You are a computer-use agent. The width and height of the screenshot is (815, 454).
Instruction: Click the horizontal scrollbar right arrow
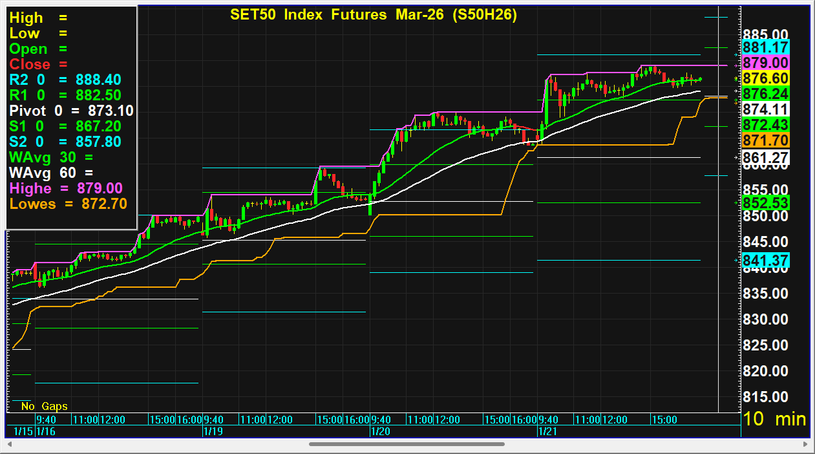(x=806, y=444)
